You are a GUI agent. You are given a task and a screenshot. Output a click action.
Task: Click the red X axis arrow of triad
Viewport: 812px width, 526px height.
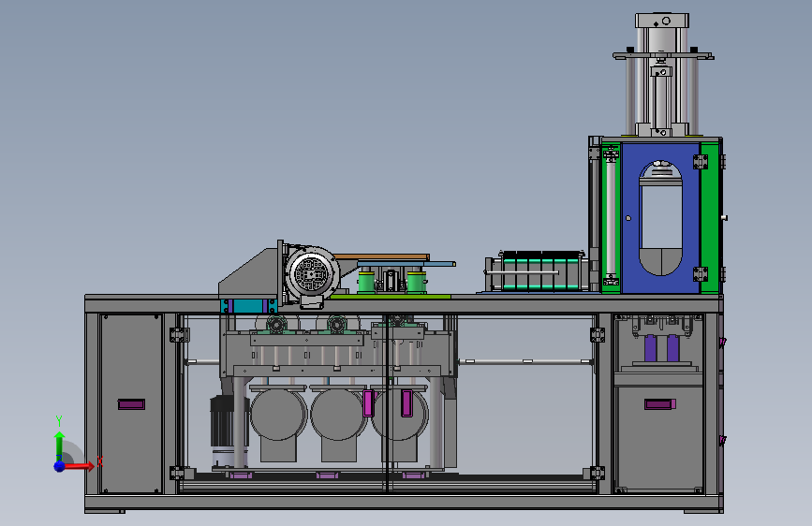81,466
